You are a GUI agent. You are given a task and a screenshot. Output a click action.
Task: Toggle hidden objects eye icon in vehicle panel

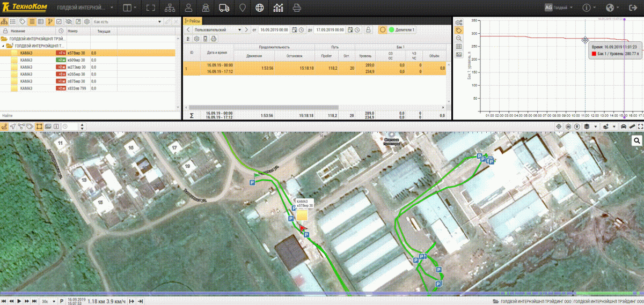pyautogui.click(x=68, y=21)
